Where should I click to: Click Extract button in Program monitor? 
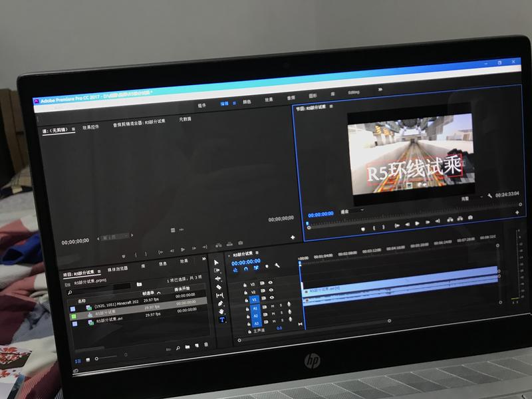coord(460,218)
